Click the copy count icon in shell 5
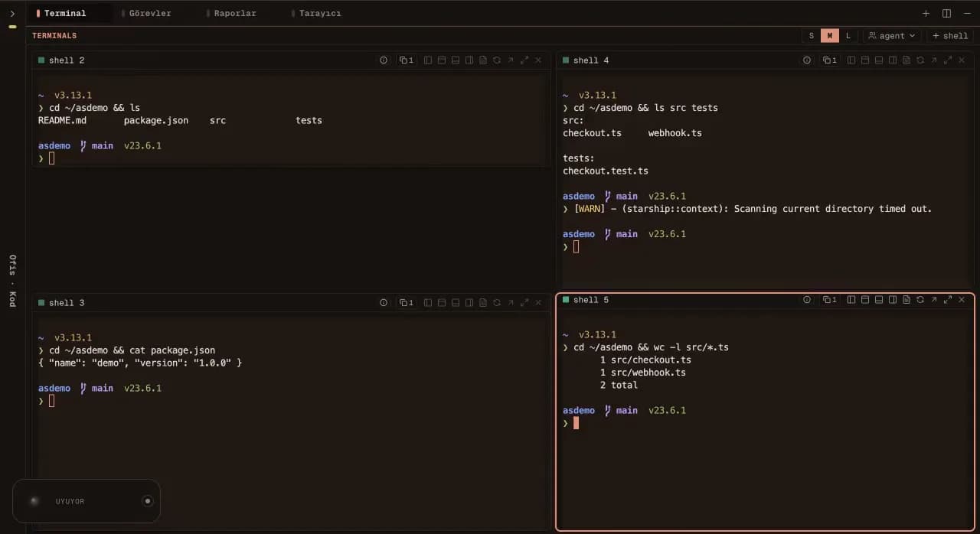980x534 pixels. pos(830,300)
